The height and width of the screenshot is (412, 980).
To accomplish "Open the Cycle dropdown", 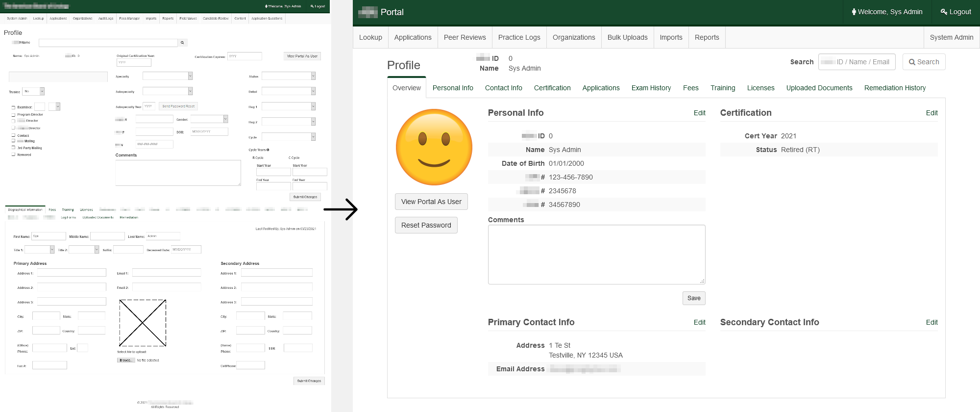I will click(289, 137).
